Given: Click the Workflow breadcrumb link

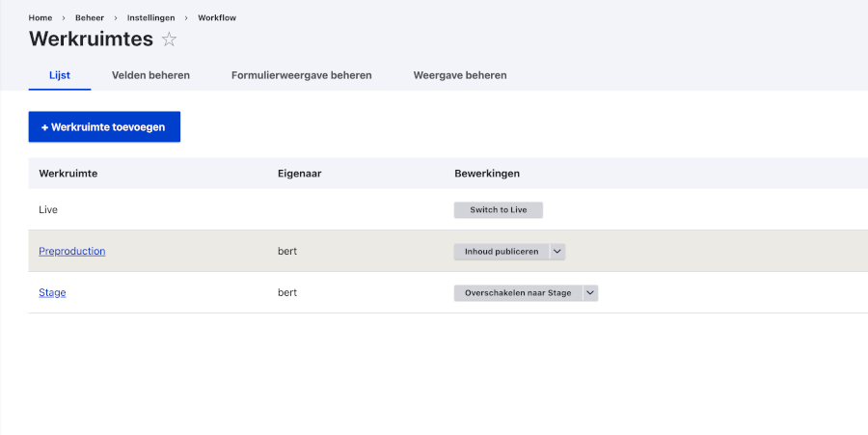Looking at the screenshot, I should 217,17.
